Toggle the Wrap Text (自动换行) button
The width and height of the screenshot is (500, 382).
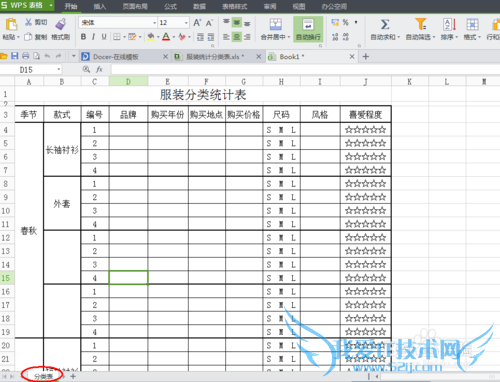308,29
